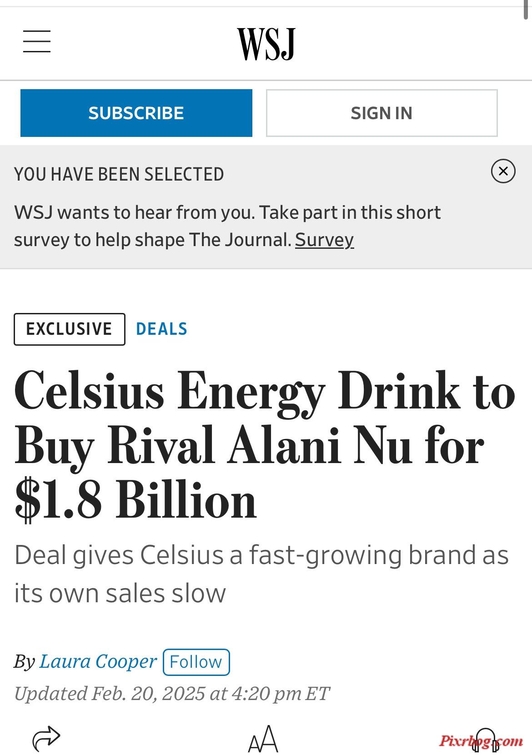Follow author with the Follow button
Viewport: 532px width, 756px height.
click(x=196, y=662)
